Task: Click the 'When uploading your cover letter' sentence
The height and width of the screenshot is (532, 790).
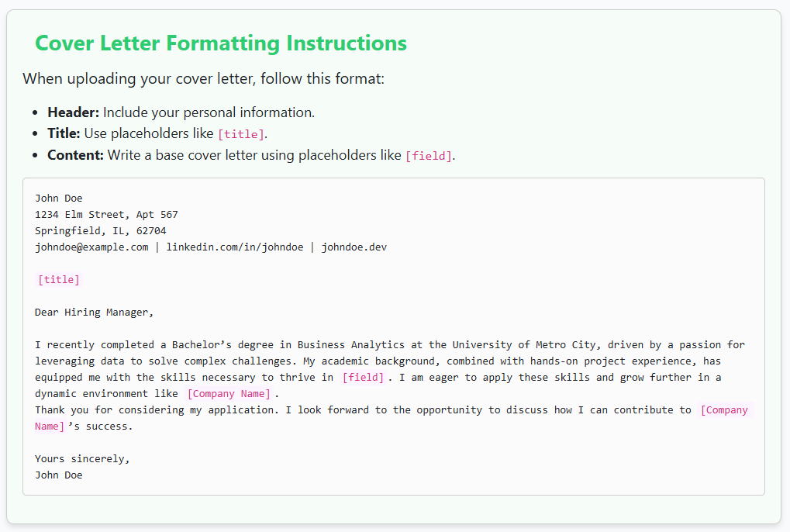Action: [204, 79]
